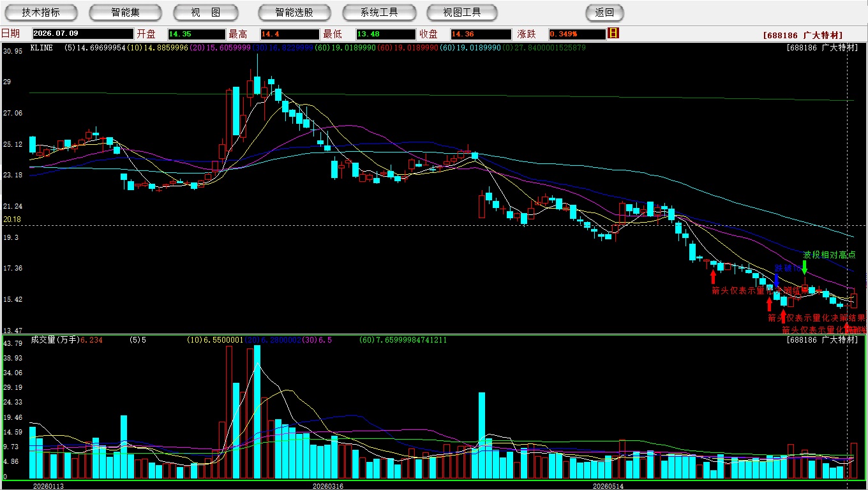Screen dimensions: 868x490
Task: Select the 收盘 value 14.36 field
Action: tap(481, 34)
